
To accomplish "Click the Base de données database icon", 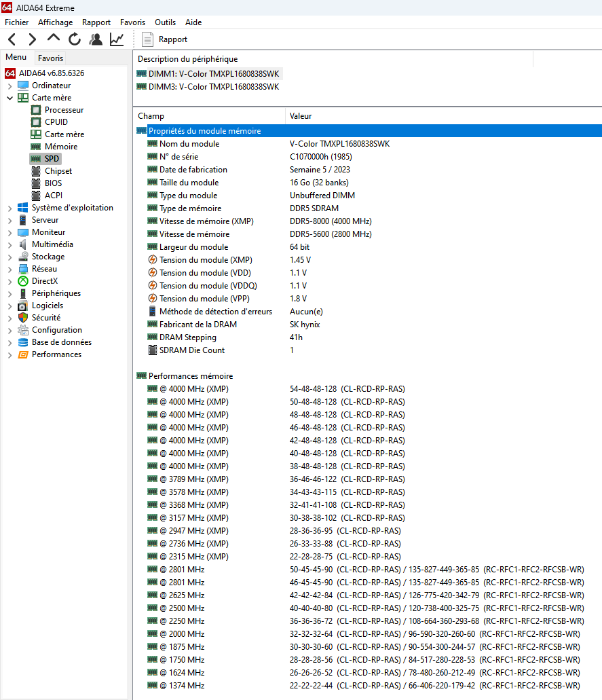I will click(x=23, y=342).
